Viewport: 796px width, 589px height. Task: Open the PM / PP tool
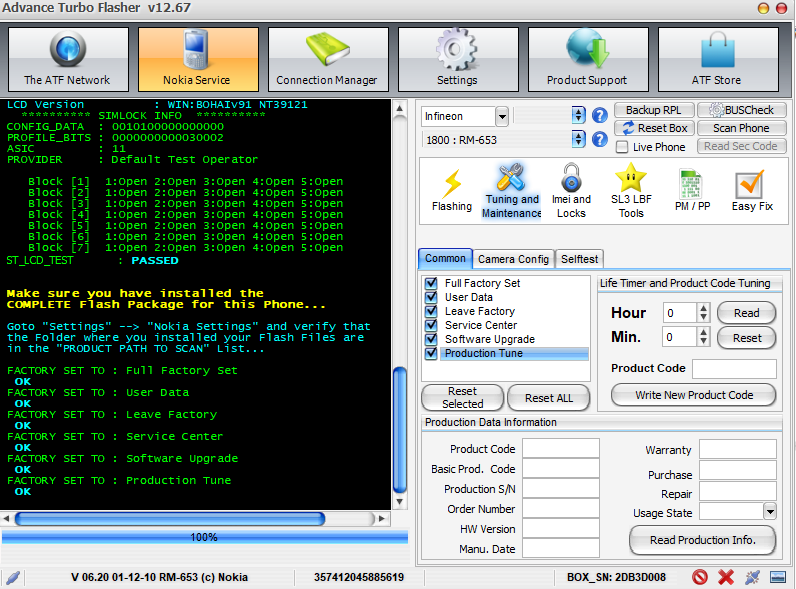(692, 191)
